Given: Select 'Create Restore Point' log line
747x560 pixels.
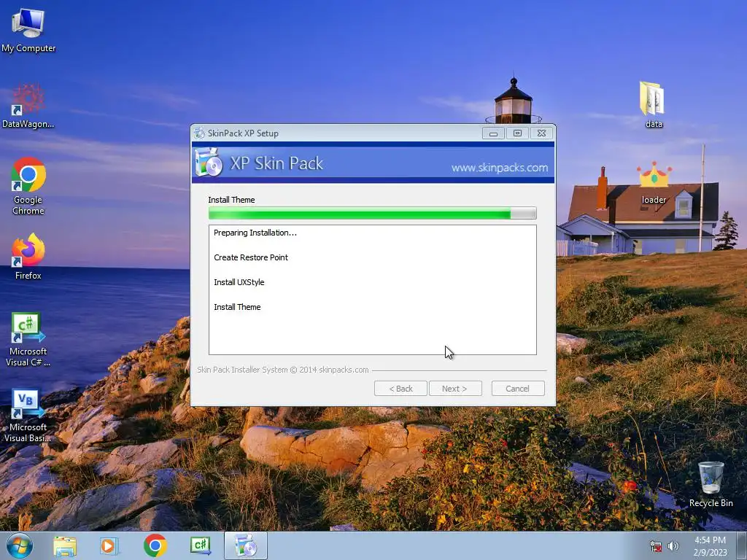Looking at the screenshot, I should [x=251, y=257].
